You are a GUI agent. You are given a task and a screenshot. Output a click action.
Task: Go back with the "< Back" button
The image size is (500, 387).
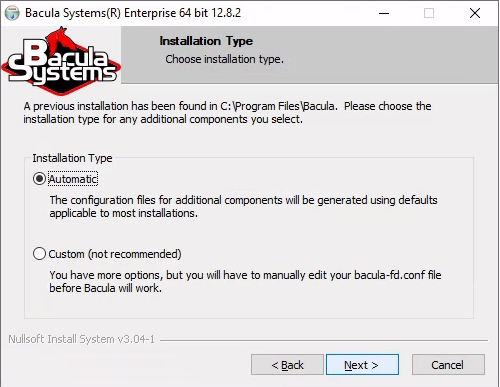287,365
